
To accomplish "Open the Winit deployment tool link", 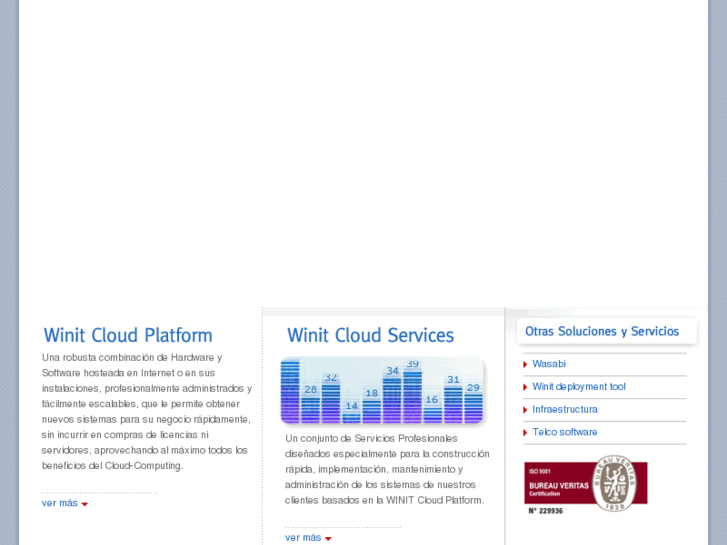I will click(x=579, y=387).
